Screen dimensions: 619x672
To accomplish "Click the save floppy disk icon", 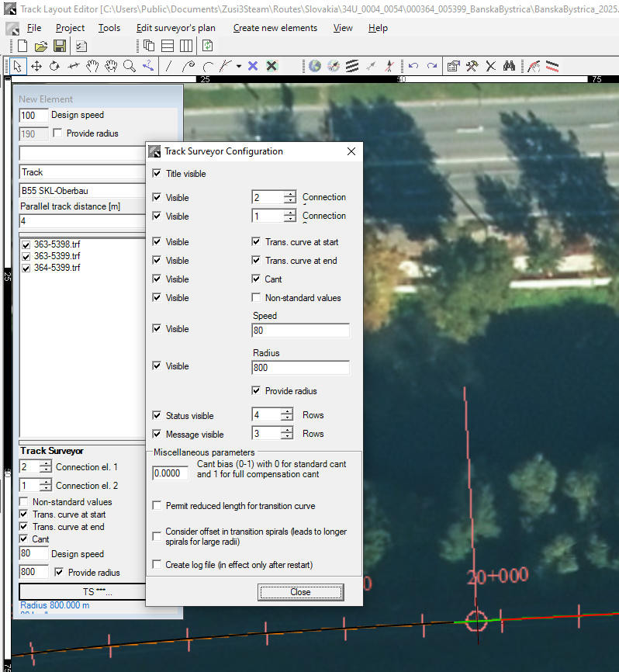I will pyautogui.click(x=60, y=47).
